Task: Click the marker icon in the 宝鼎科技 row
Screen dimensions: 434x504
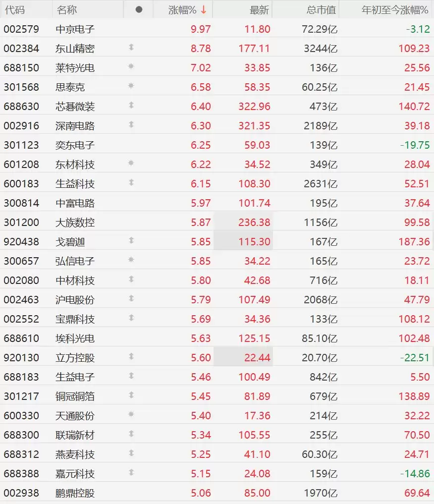Action: pyautogui.click(x=131, y=318)
